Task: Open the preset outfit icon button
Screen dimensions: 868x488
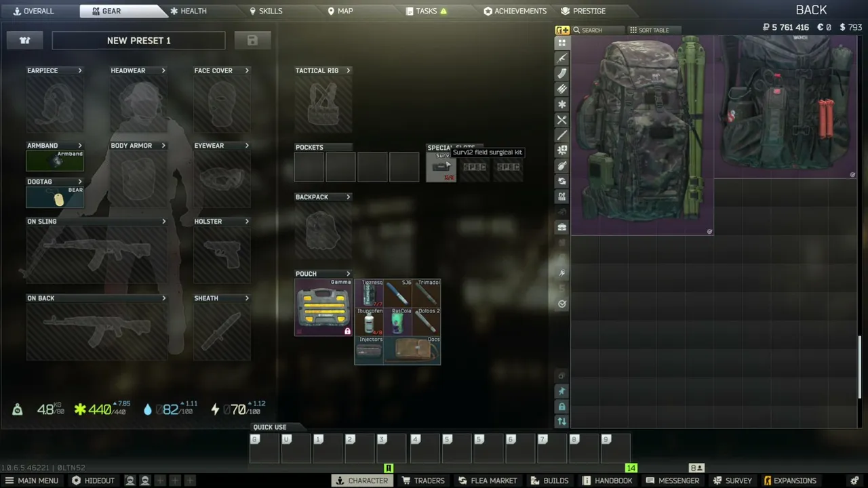Action: tap(25, 41)
